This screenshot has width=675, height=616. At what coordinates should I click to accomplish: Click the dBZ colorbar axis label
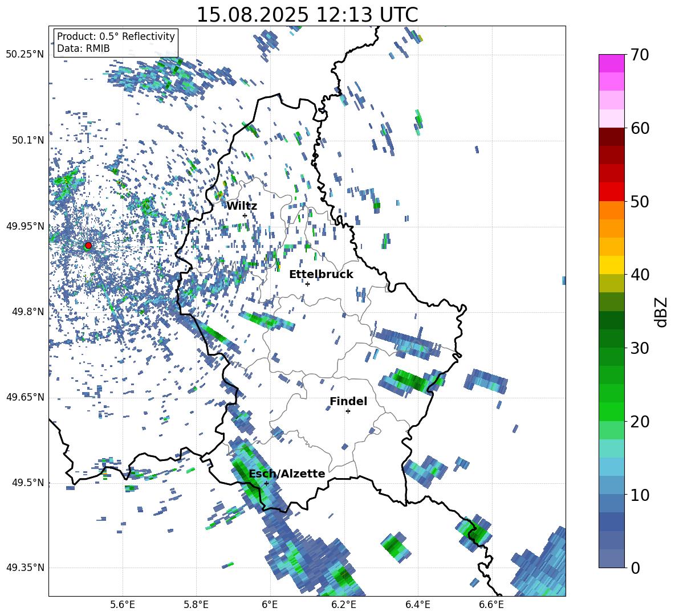[x=661, y=312]
